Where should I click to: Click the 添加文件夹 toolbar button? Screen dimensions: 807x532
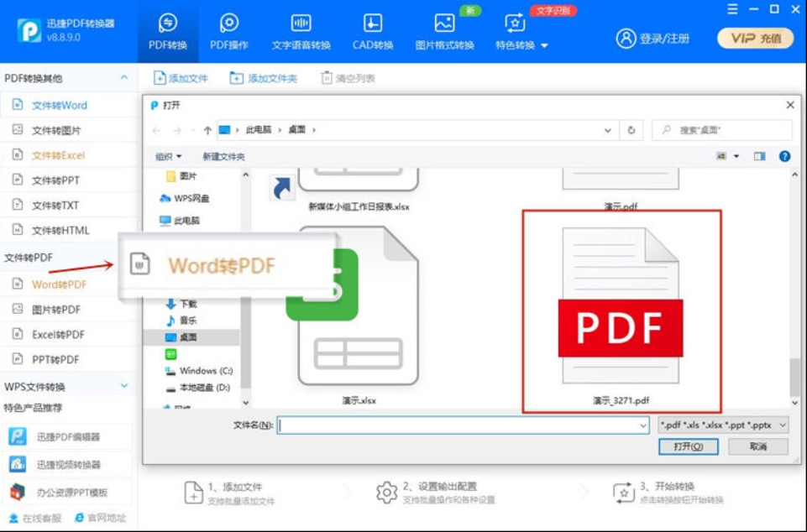pyautogui.click(x=264, y=78)
